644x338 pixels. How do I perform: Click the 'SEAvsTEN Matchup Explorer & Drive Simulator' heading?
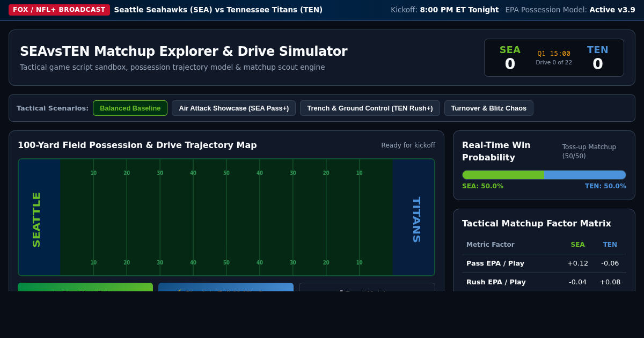(184, 52)
